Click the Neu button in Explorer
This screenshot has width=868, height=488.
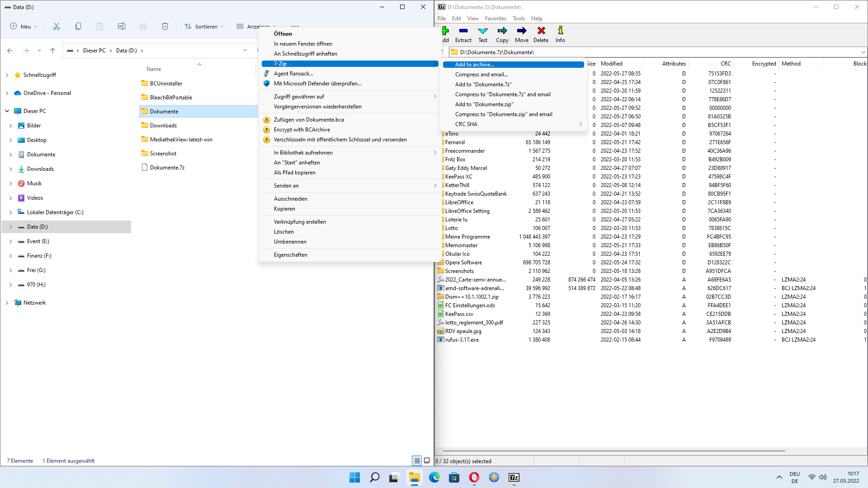coord(24,26)
